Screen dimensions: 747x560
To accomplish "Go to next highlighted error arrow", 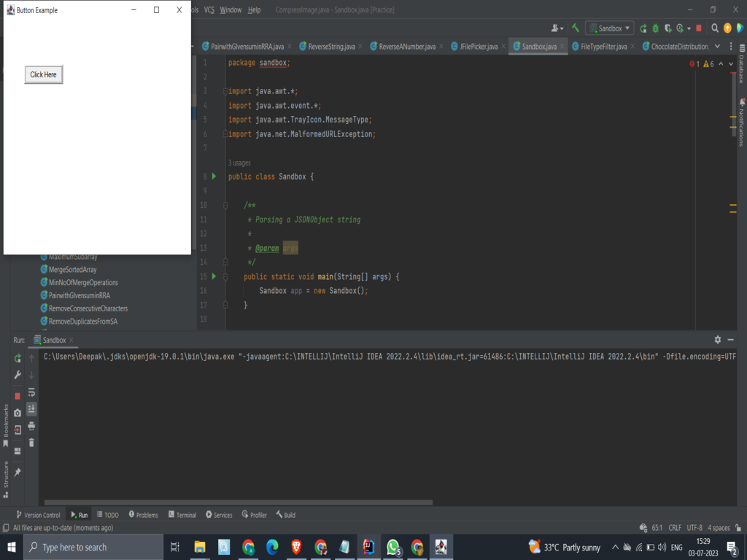I will pyautogui.click(x=731, y=64).
